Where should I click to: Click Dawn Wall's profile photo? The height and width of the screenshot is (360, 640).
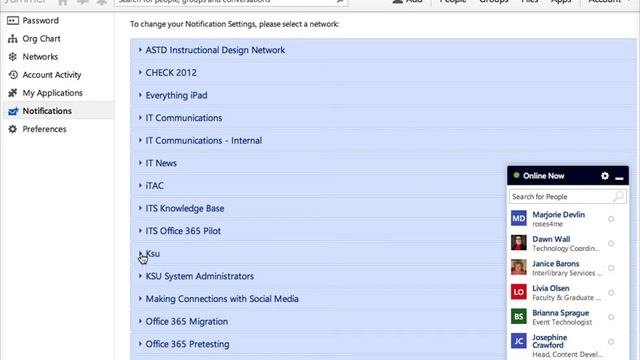click(519, 243)
